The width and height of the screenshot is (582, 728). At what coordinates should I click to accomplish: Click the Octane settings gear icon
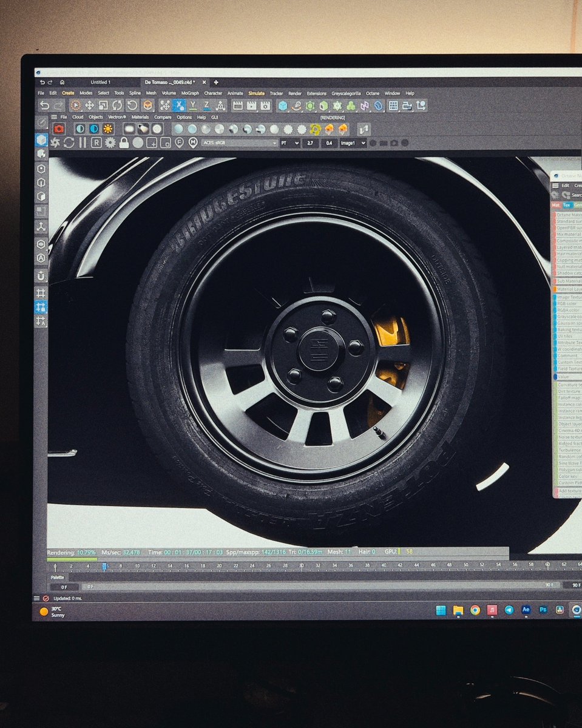coord(110,142)
